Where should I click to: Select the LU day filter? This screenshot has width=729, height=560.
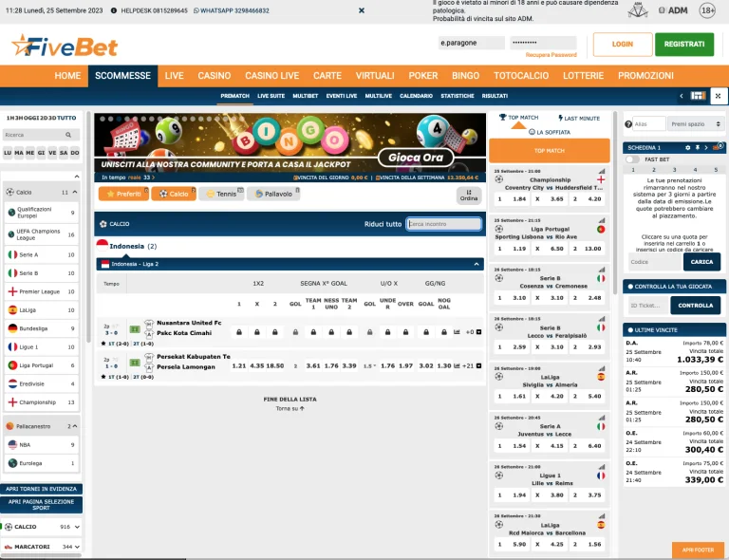tap(8, 153)
